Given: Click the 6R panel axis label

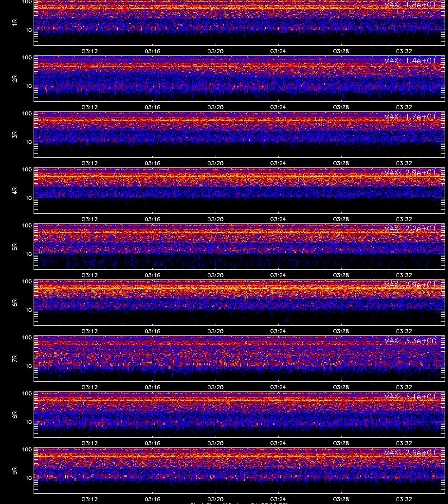Looking at the screenshot, I should click(15, 303).
